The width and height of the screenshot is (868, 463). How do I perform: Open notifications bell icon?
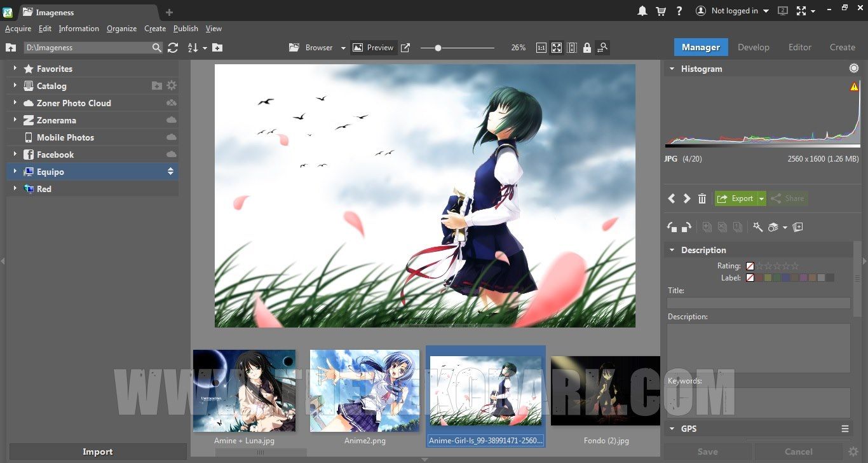643,11
